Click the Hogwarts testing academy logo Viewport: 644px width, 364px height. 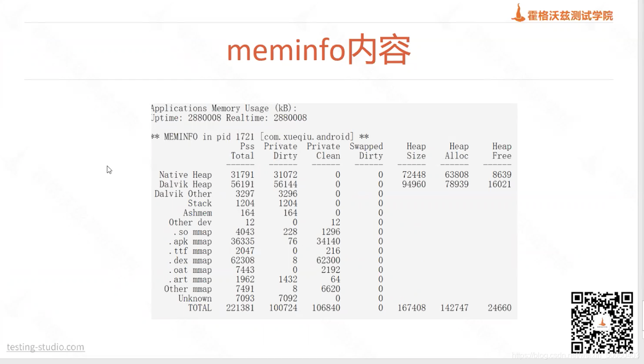pos(562,13)
